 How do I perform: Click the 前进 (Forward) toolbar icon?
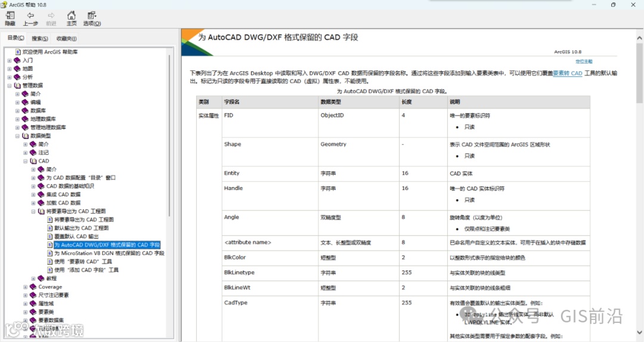click(51, 18)
